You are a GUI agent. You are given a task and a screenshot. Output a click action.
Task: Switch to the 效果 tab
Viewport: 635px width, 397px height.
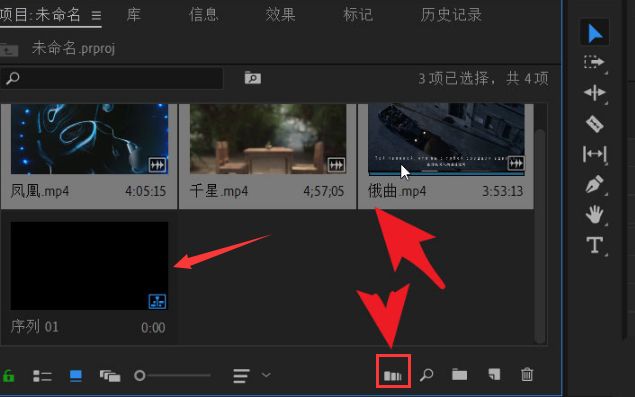280,15
